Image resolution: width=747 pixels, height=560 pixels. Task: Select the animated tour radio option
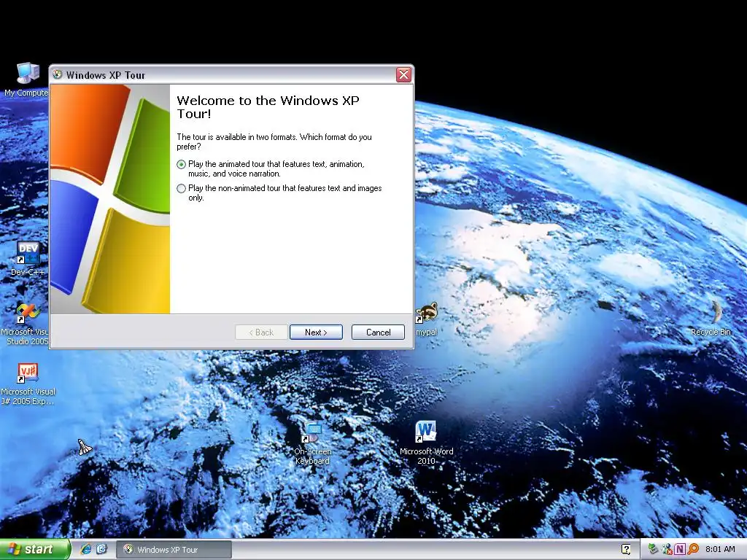coord(181,165)
